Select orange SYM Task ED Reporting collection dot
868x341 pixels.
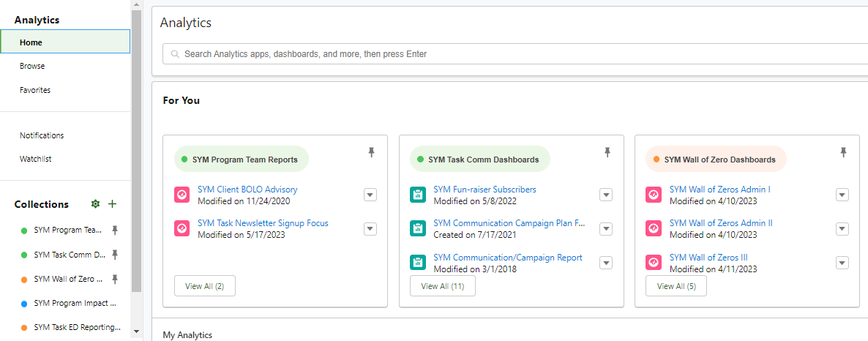tap(24, 327)
